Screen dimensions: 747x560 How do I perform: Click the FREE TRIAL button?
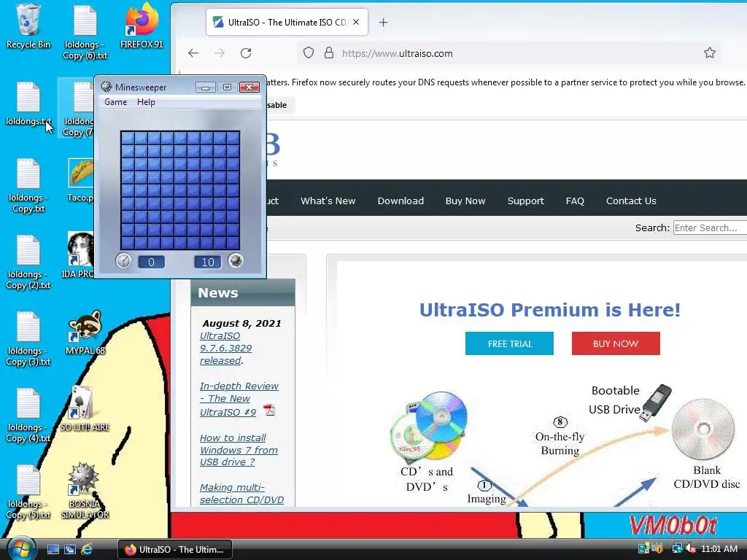click(x=509, y=343)
